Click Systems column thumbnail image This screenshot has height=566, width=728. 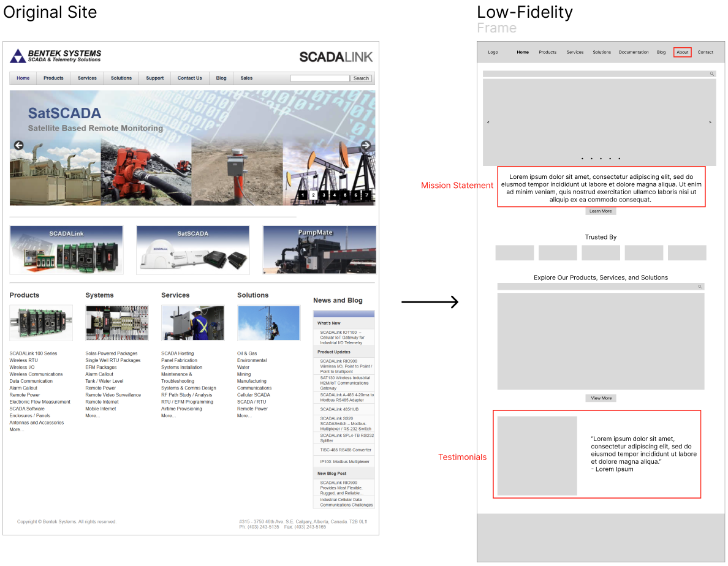(117, 323)
